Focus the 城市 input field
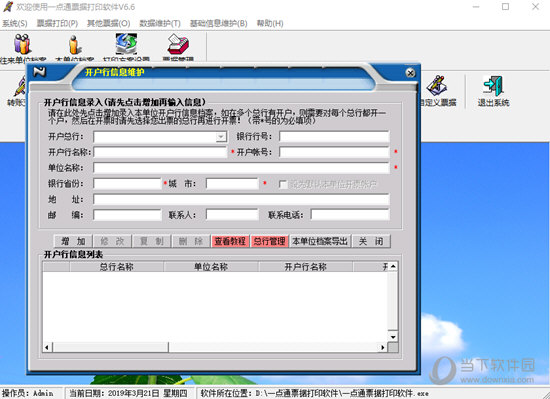Screen dimensions: 550x399 click(232, 184)
